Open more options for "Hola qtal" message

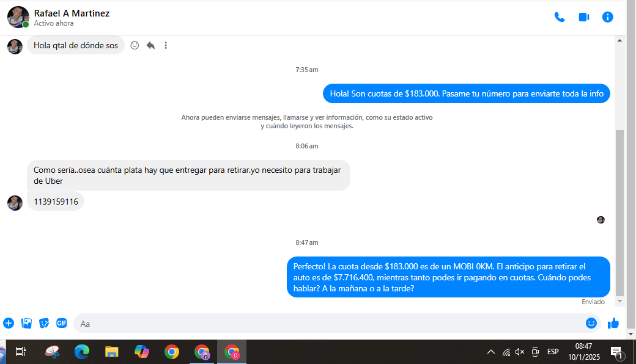tap(166, 45)
